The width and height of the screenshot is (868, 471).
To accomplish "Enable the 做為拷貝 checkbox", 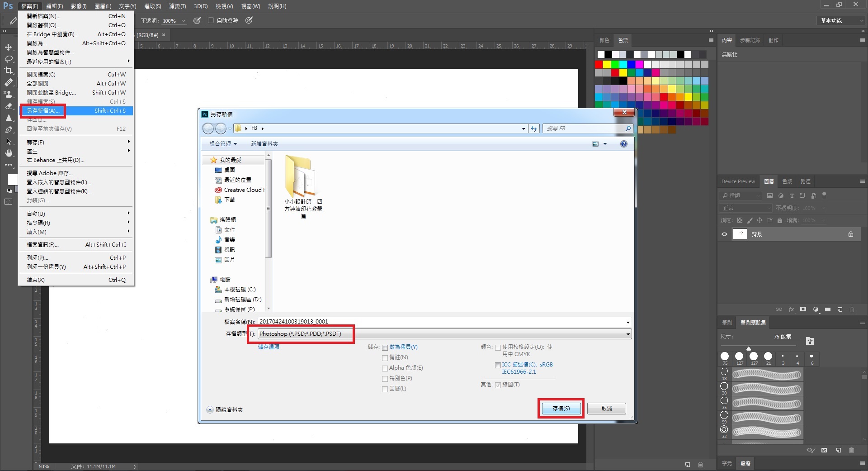I will (385, 347).
